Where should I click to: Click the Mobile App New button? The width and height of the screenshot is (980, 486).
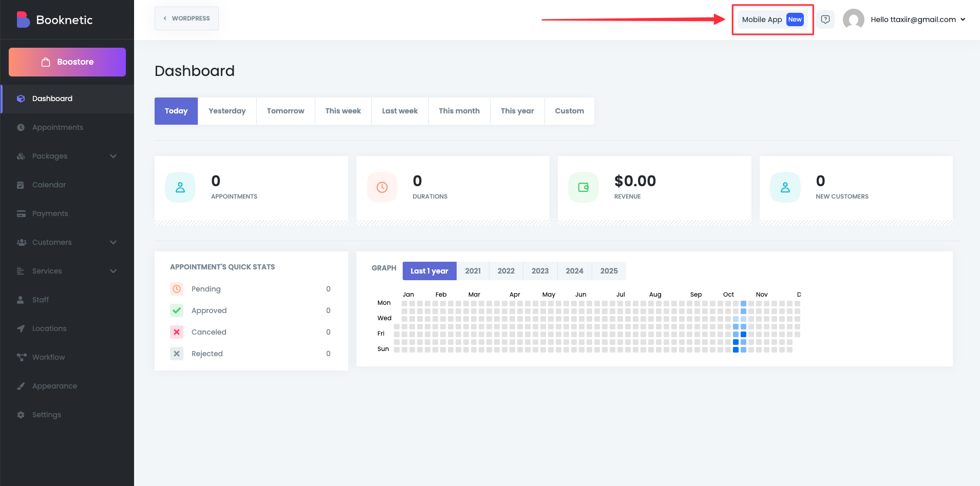pos(772,20)
